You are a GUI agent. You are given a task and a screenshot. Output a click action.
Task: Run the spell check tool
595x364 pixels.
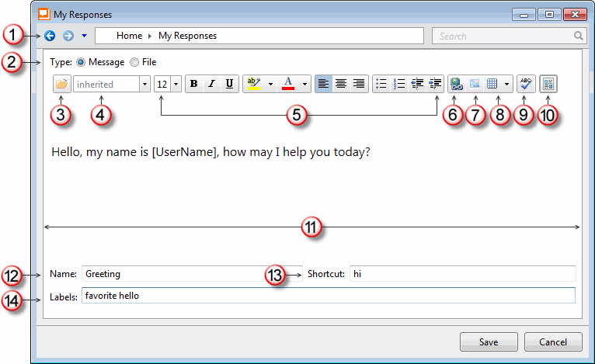tap(526, 84)
